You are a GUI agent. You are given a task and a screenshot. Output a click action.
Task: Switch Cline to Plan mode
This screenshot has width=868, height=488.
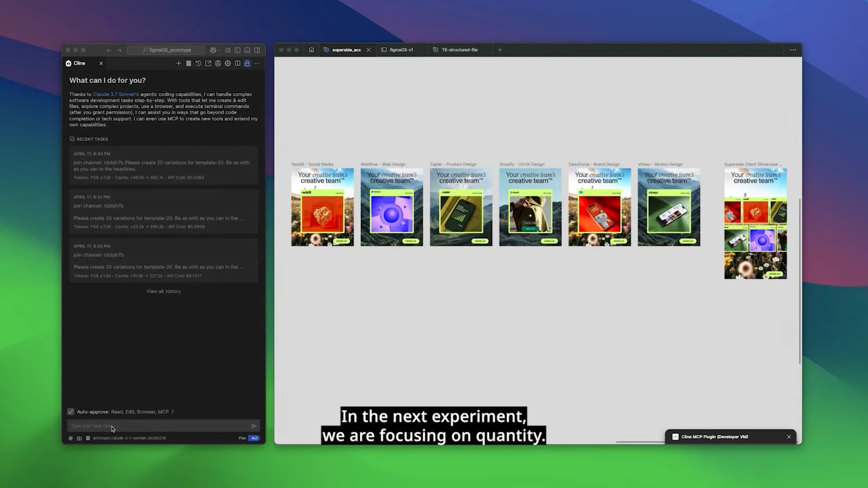coord(242,438)
